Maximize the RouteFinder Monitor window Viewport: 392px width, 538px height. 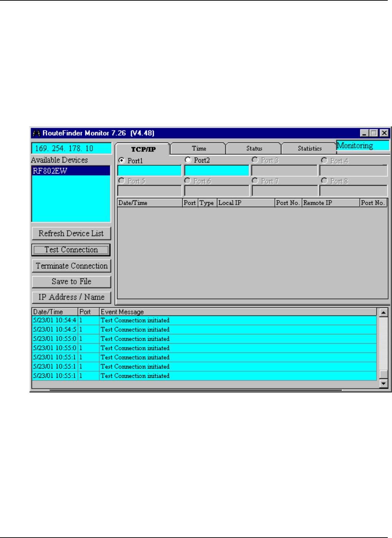tap(374, 133)
